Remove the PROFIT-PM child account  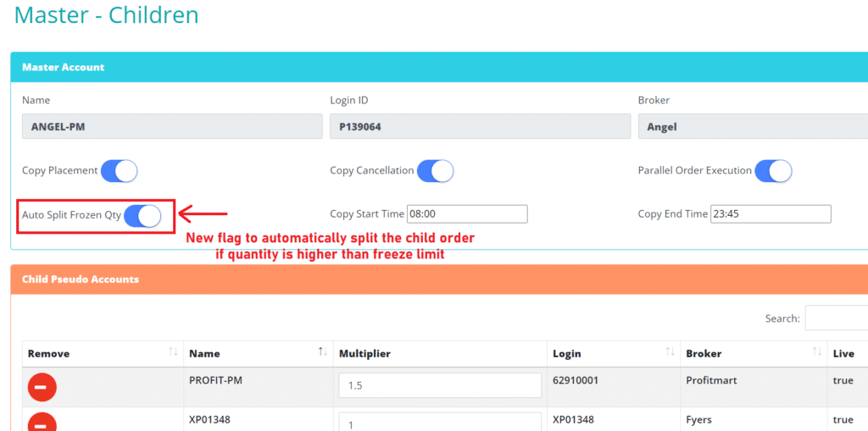click(42, 387)
